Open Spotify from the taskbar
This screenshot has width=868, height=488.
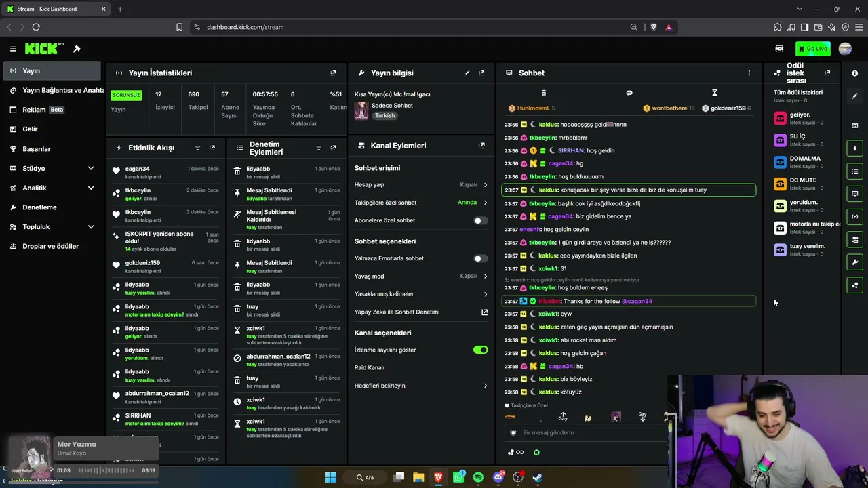pos(478,477)
